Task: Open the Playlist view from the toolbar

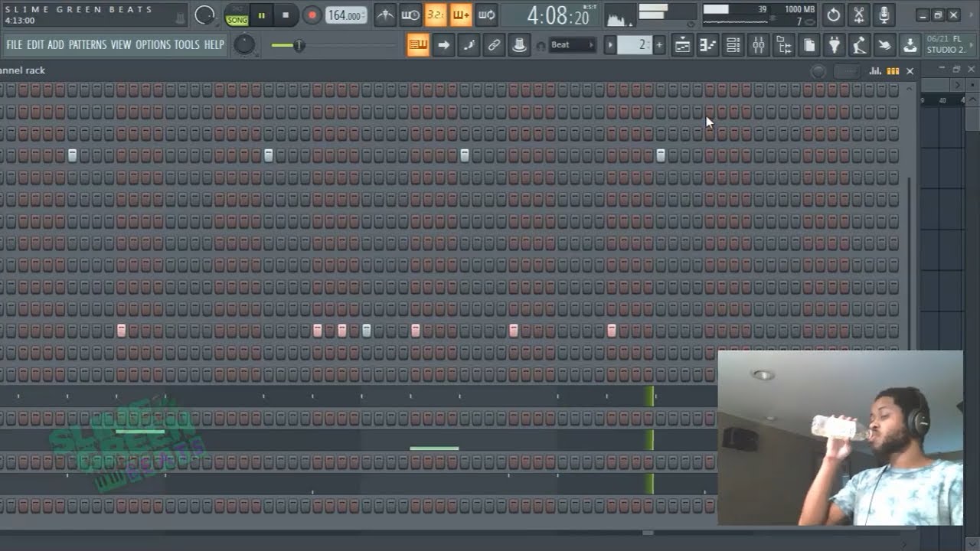Action: tap(682, 45)
